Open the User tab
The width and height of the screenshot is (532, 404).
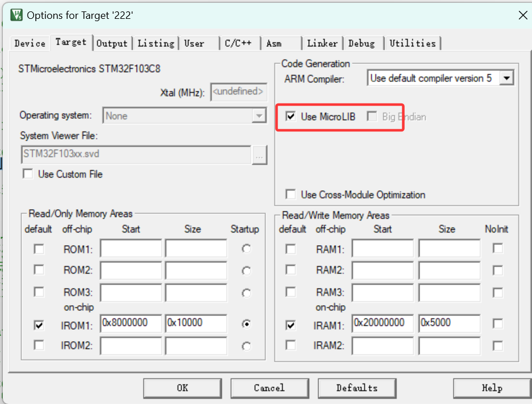click(x=199, y=43)
